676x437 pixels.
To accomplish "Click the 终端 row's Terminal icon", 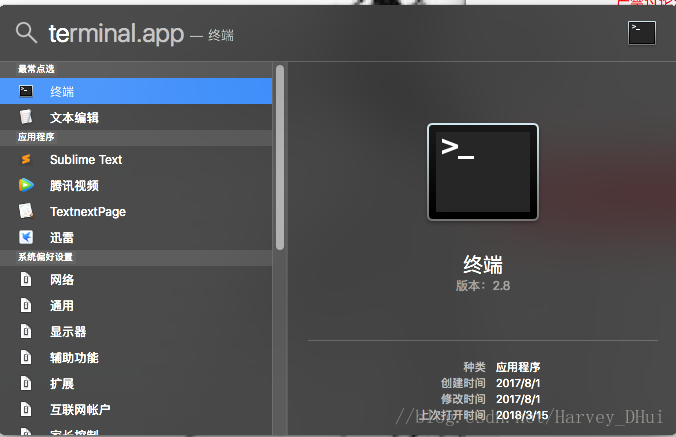I will (x=26, y=91).
